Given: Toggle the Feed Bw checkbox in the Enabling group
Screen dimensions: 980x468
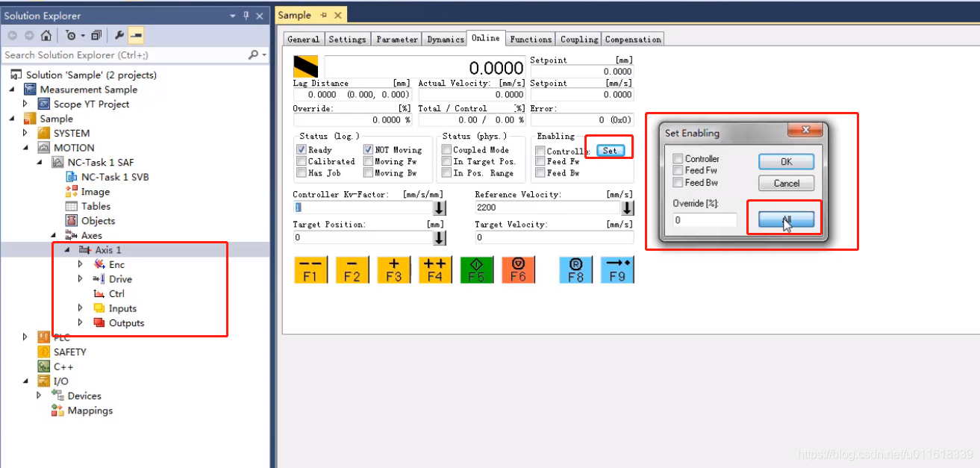Looking at the screenshot, I should (x=540, y=172).
